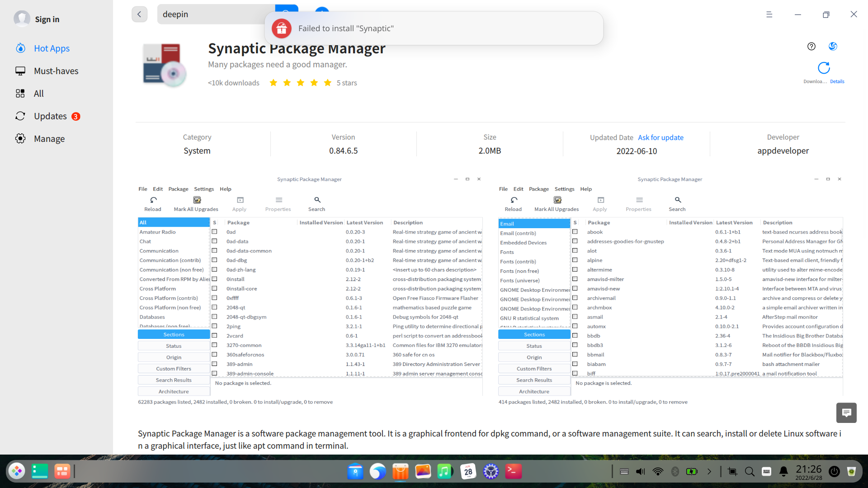This screenshot has width=868, height=488.
Task: Launch the file manager from the dock
Action: [355, 471]
